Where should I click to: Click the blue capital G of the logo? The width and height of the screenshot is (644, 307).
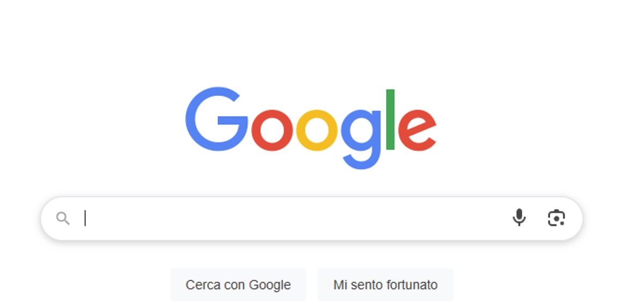tap(217, 119)
